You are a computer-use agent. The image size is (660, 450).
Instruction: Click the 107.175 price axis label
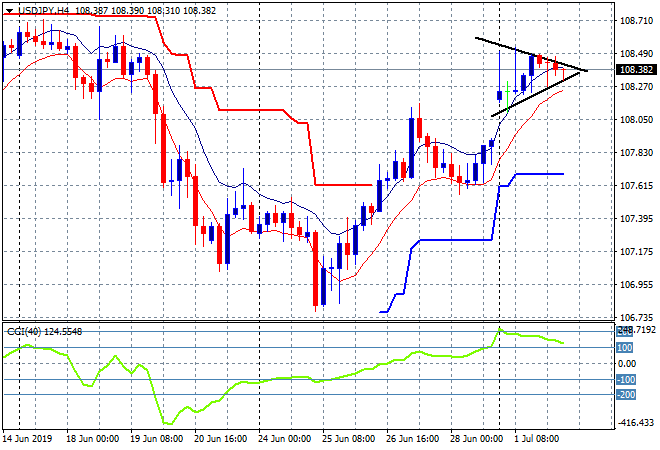point(636,252)
